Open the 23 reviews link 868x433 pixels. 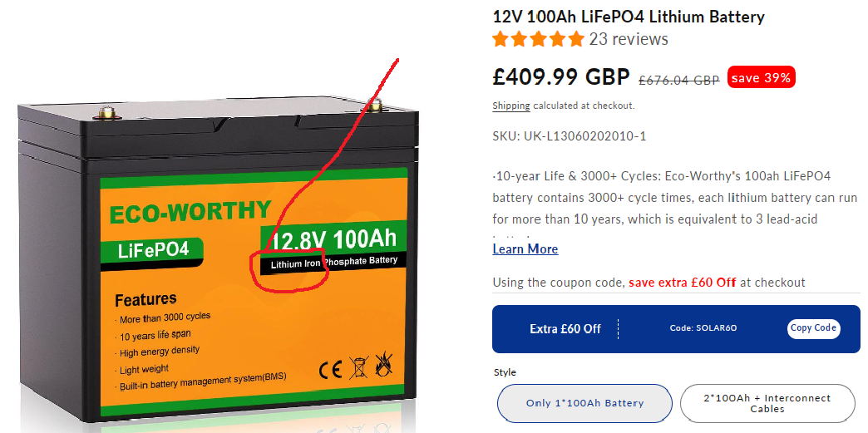click(629, 39)
